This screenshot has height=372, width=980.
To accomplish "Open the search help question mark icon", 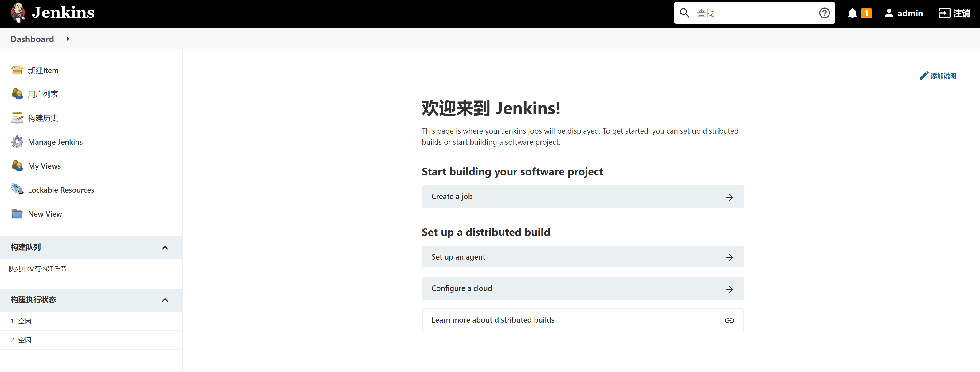I will [x=824, y=13].
